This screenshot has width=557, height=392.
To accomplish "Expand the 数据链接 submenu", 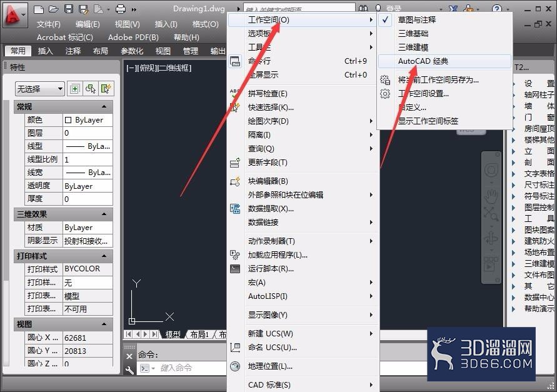I will tap(303, 223).
